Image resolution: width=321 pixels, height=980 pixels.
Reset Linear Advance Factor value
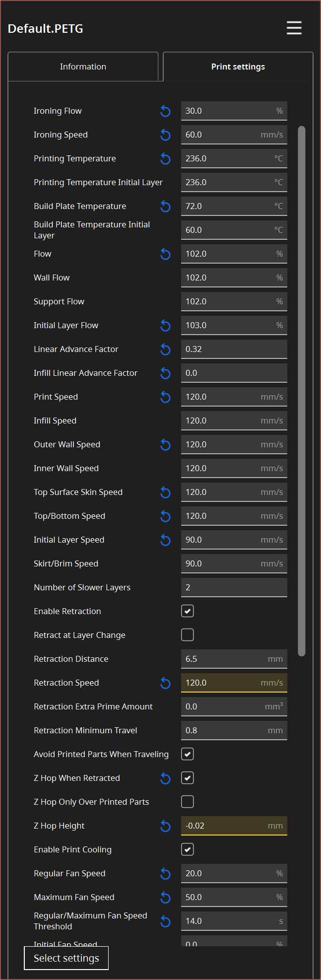click(x=166, y=350)
